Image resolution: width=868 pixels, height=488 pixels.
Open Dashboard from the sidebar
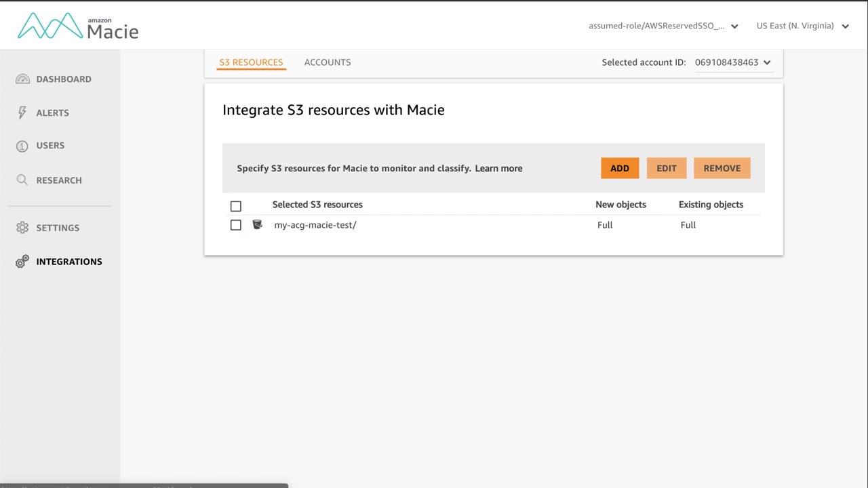pos(64,79)
